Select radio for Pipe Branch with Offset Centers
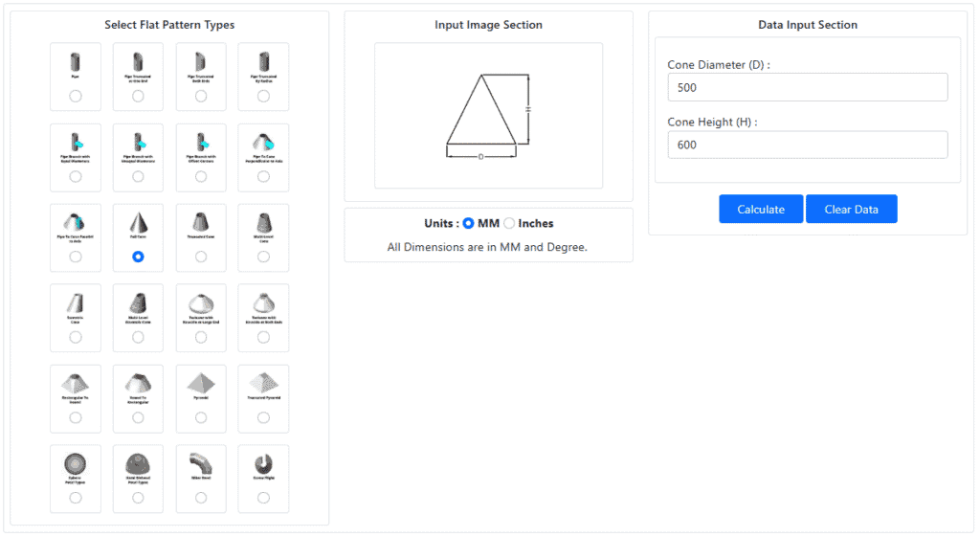The width and height of the screenshot is (980, 537). tap(201, 176)
